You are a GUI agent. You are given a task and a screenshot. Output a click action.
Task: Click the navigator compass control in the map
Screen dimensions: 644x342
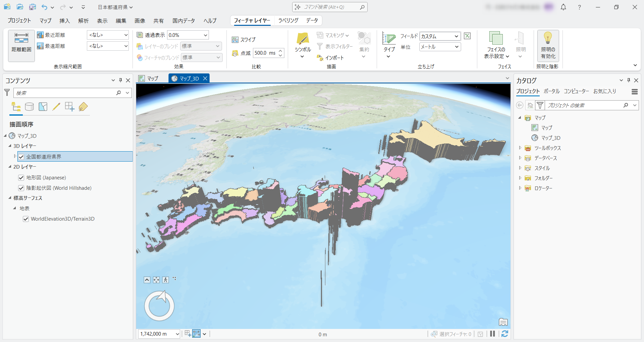click(x=159, y=306)
